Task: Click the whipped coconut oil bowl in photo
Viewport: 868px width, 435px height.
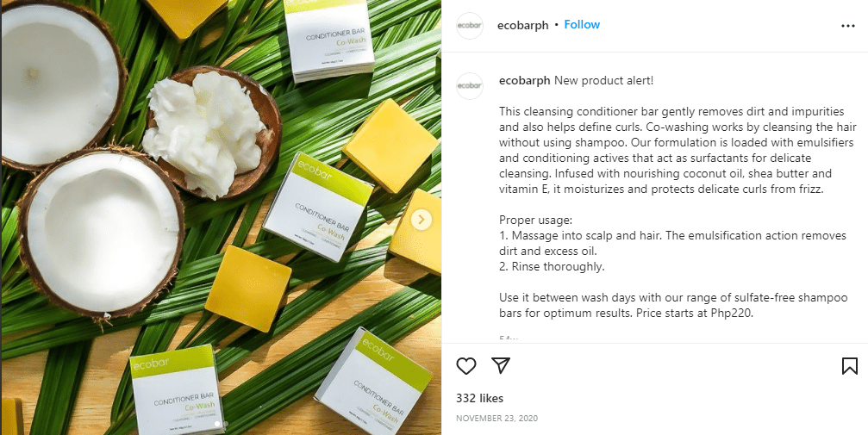Action: click(x=210, y=132)
